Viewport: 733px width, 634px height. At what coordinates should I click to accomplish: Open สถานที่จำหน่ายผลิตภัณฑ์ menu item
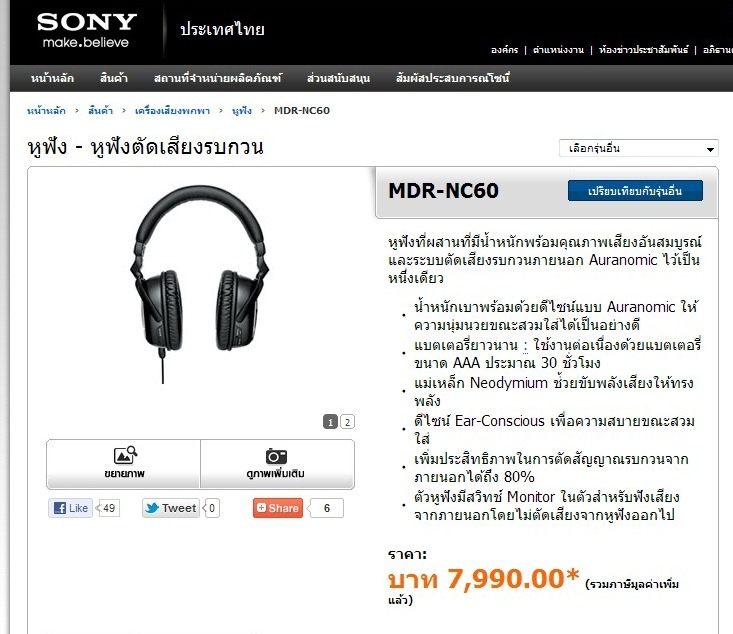coord(218,78)
